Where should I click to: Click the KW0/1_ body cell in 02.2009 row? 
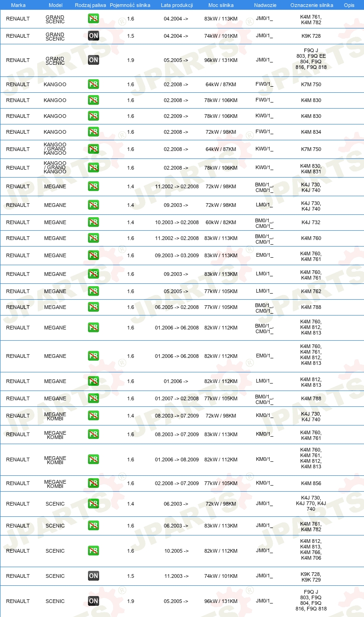pyautogui.click(x=264, y=116)
